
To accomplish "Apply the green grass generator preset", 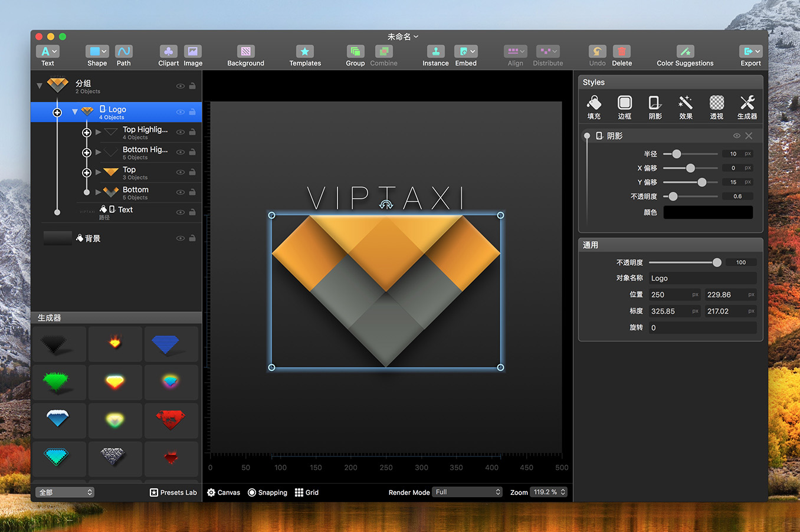I will [58, 382].
